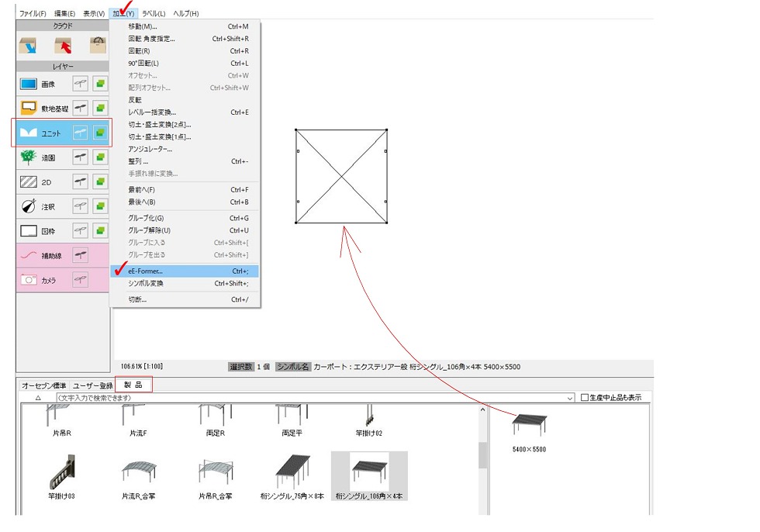This screenshot has width=760, height=532.
Task: Open the ファイル(F) menu
Action: pos(33,13)
